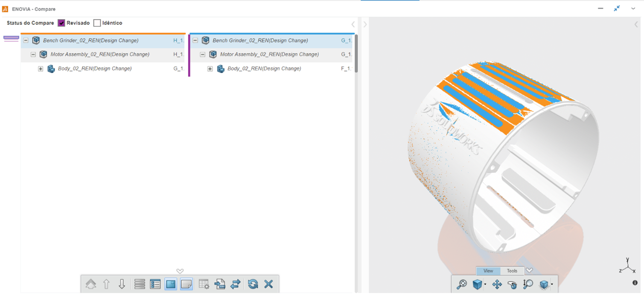This screenshot has height=296, width=644.
Task: Click the next difference down-arrow icon
Action: [122, 284]
